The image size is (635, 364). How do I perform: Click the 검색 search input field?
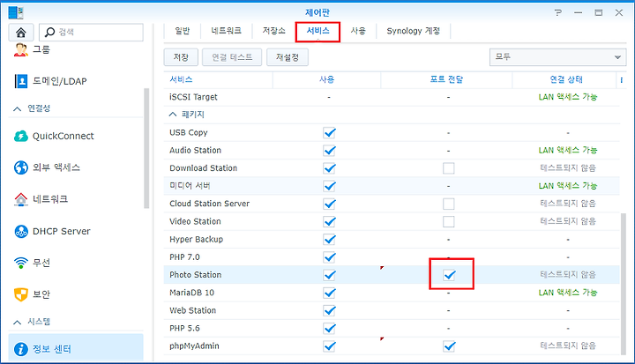(x=91, y=32)
